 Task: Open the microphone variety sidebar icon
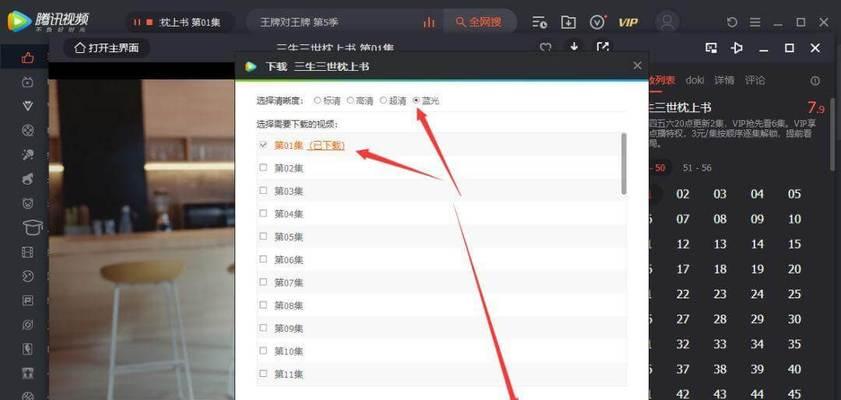(x=28, y=155)
